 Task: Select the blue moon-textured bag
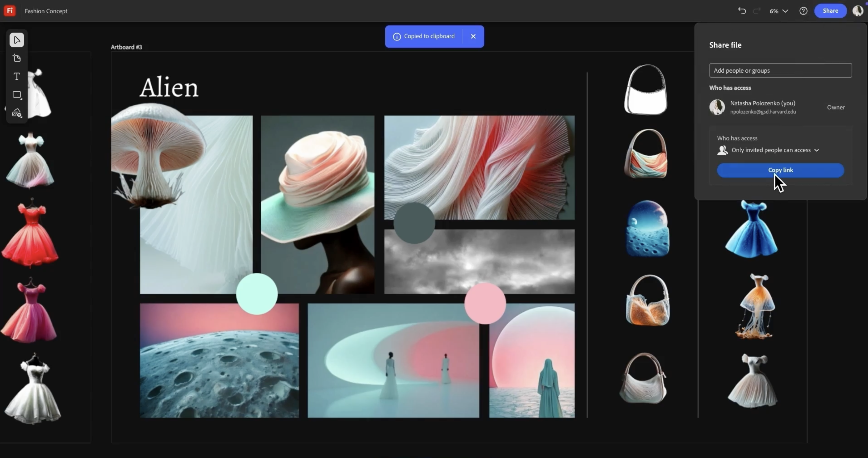pyautogui.click(x=648, y=229)
